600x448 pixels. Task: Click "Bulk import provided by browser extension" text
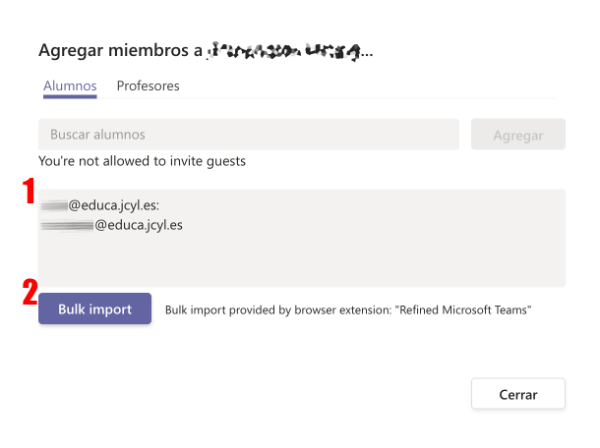279,310
